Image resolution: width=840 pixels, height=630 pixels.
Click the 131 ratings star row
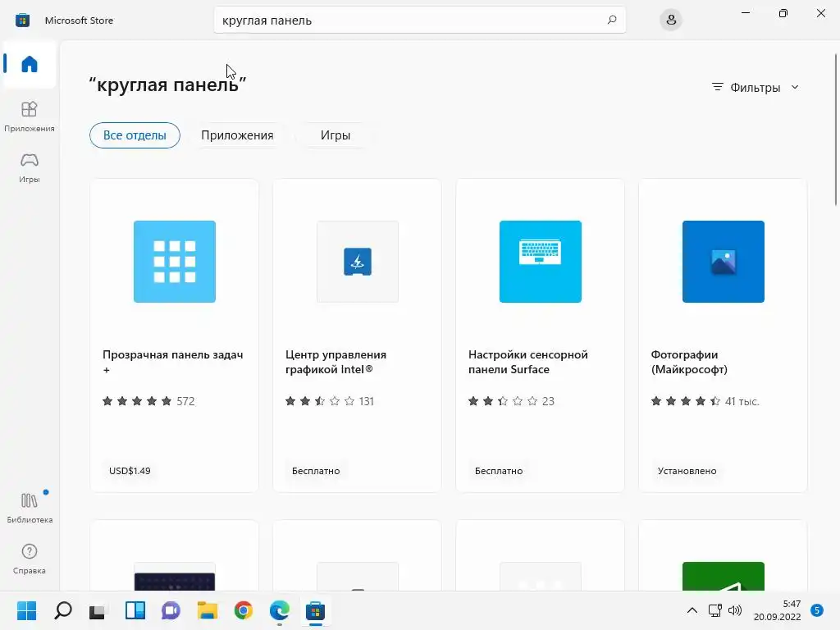pos(330,401)
